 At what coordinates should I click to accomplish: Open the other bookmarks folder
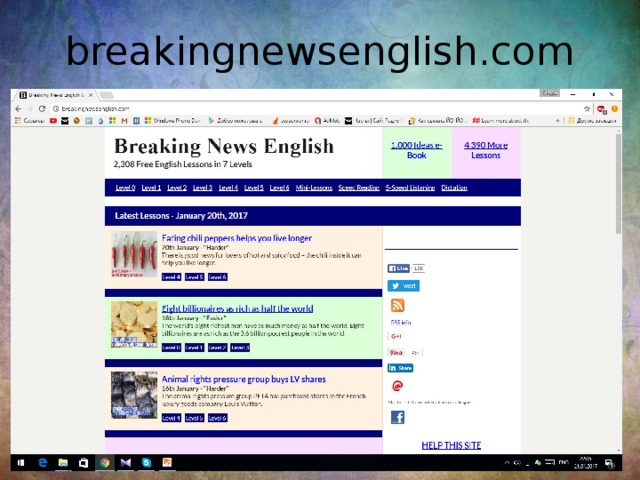[x=592, y=121]
